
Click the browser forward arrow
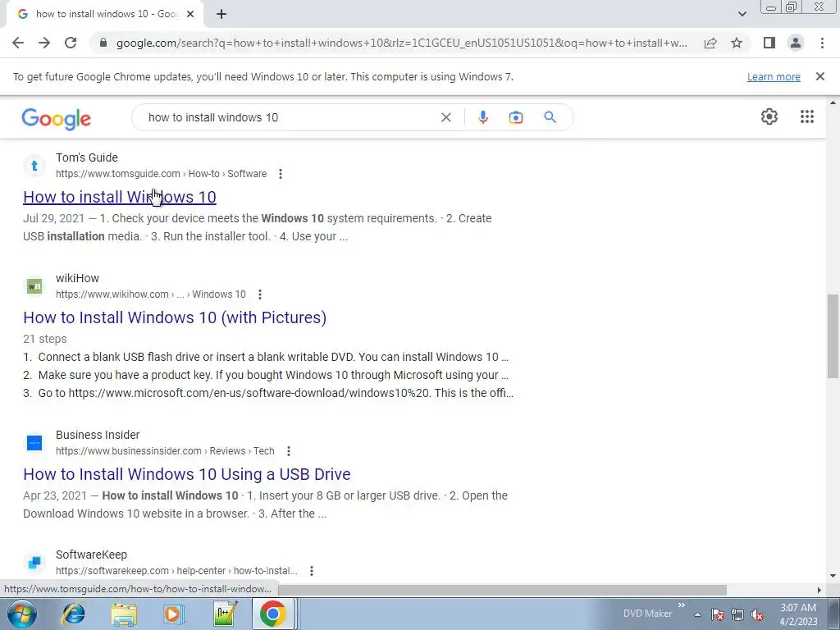(x=44, y=43)
